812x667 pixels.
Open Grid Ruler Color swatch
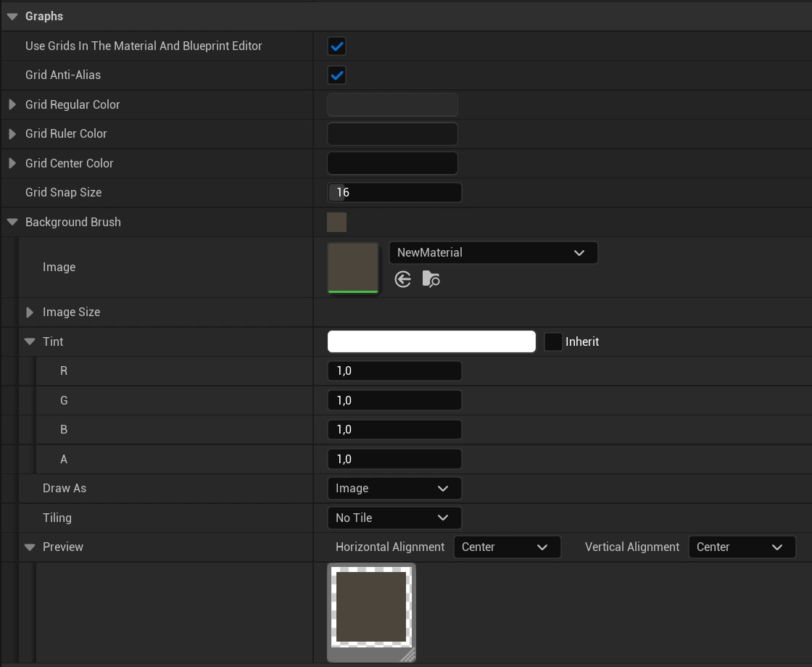click(x=392, y=133)
